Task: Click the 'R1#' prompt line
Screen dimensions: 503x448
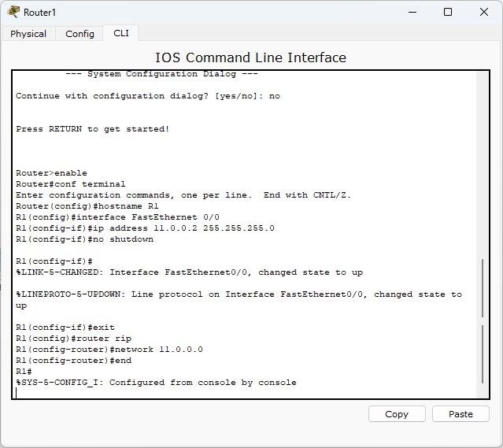Action: (x=24, y=372)
